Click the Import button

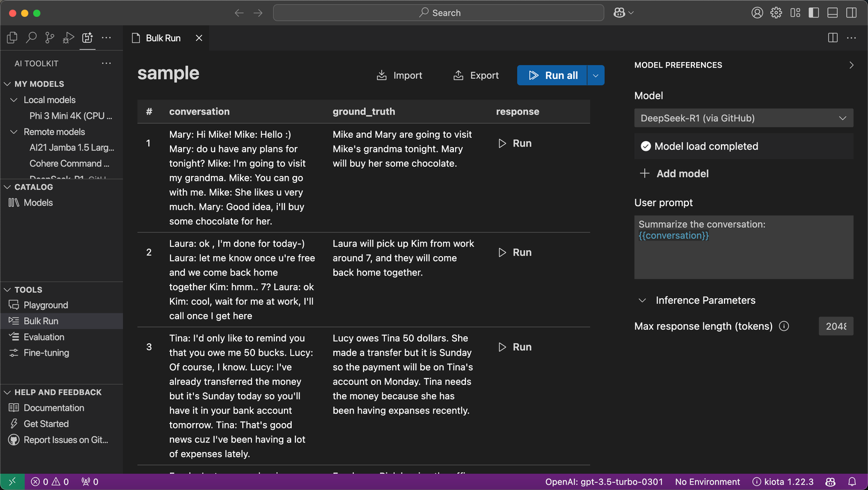coord(399,75)
